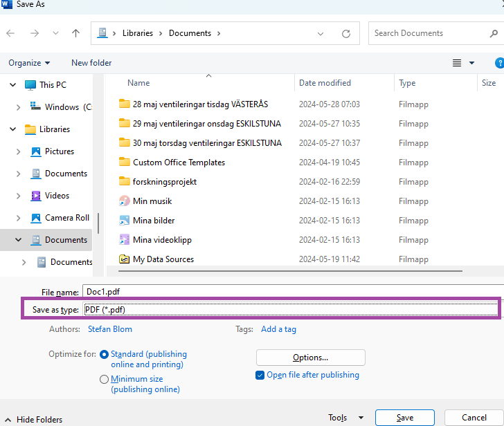Open recent locations chevron beside forward arrow
Image resolution: width=504 pixels, height=426 pixels.
click(x=55, y=33)
